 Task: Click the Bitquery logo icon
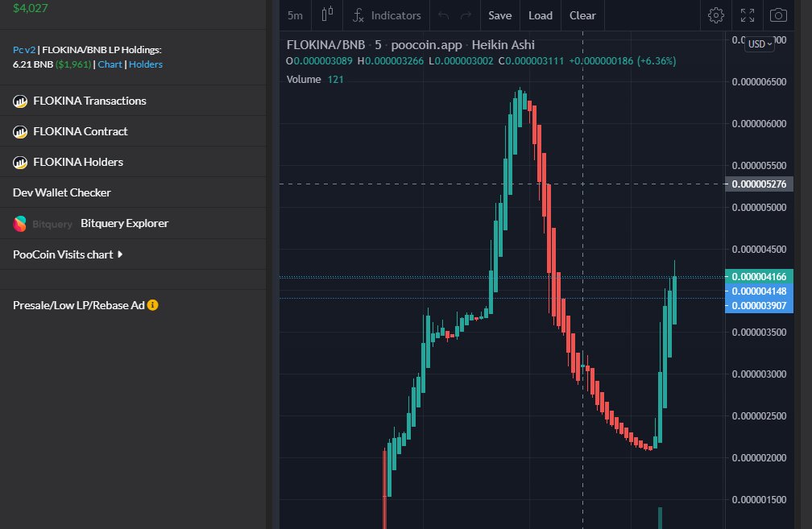(x=19, y=224)
